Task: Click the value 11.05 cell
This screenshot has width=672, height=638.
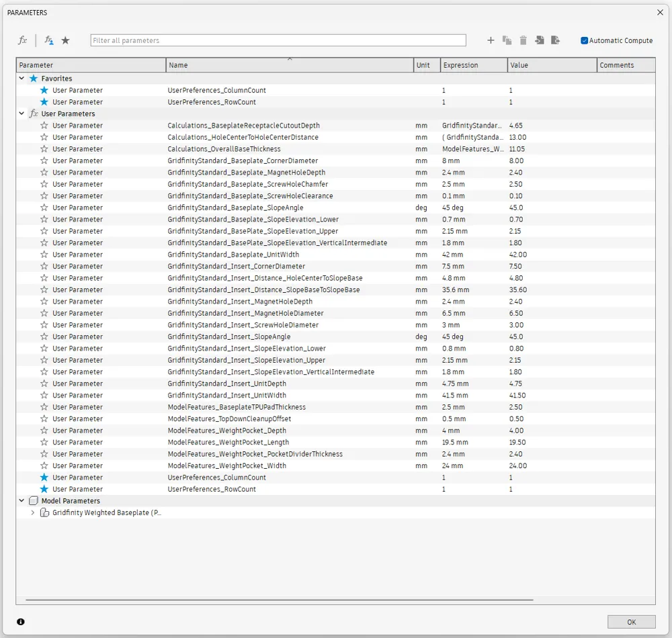Action: (x=517, y=148)
